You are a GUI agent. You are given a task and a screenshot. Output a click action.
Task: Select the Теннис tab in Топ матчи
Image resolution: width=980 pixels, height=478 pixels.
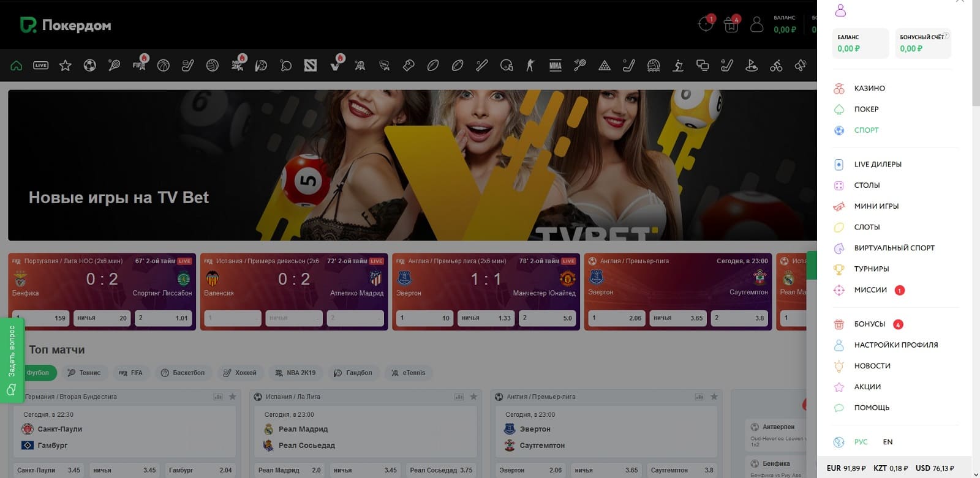coord(84,373)
